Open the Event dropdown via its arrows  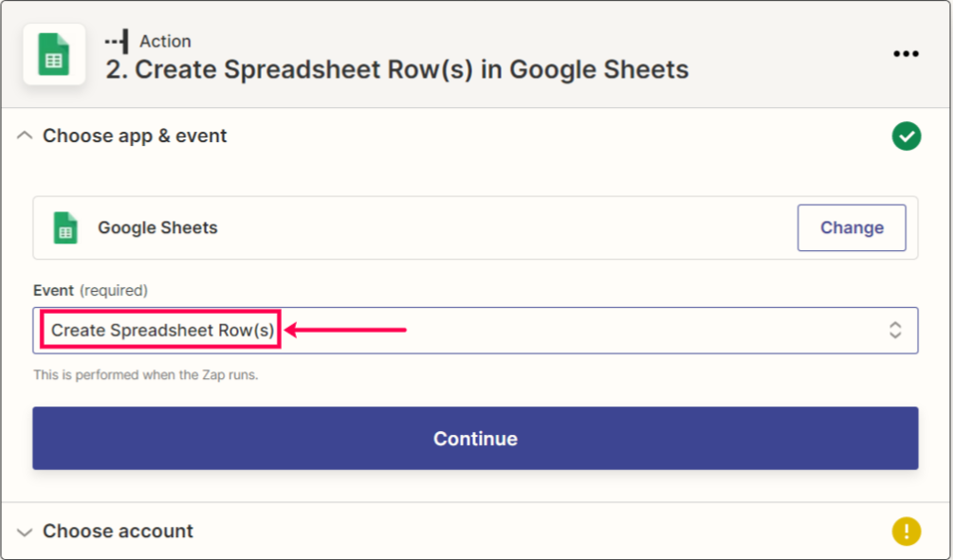click(x=894, y=331)
